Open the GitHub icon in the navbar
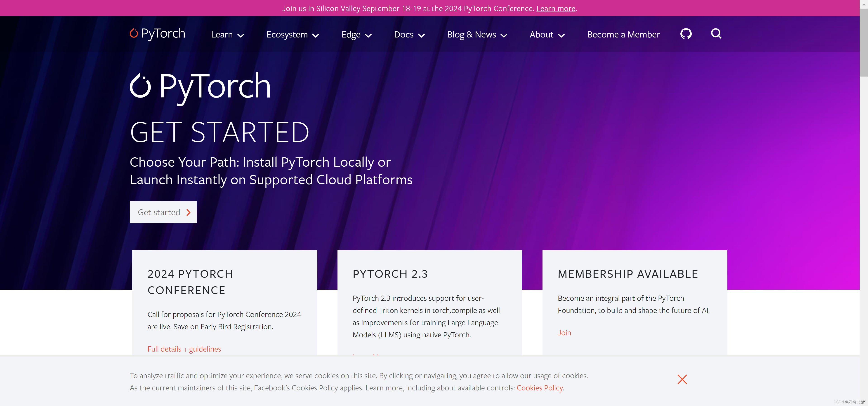The image size is (868, 406). coord(686,34)
